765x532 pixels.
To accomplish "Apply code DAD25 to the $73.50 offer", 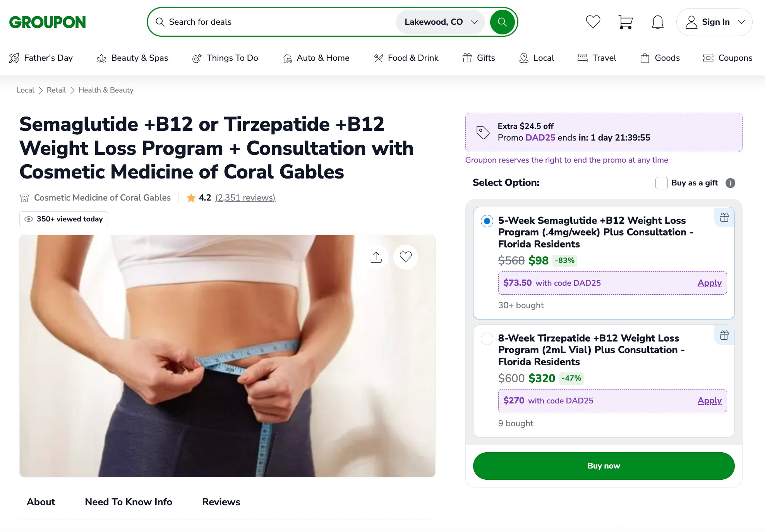I will click(709, 283).
